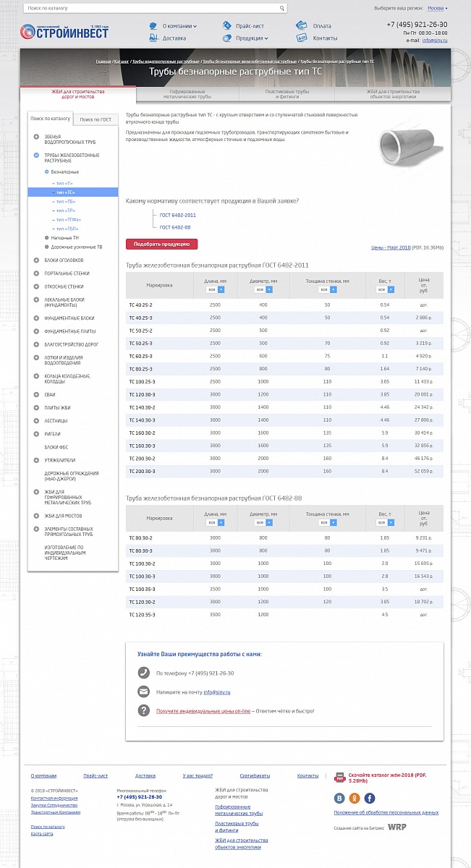Expand Утяжелители category

pyautogui.click(x=36, y=460)
